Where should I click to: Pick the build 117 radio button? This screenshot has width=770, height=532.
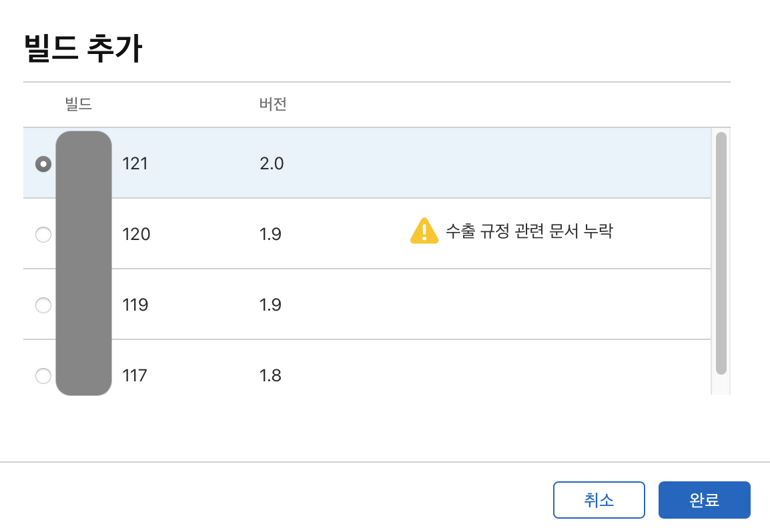pyautogui.click(x=43, y=376)
